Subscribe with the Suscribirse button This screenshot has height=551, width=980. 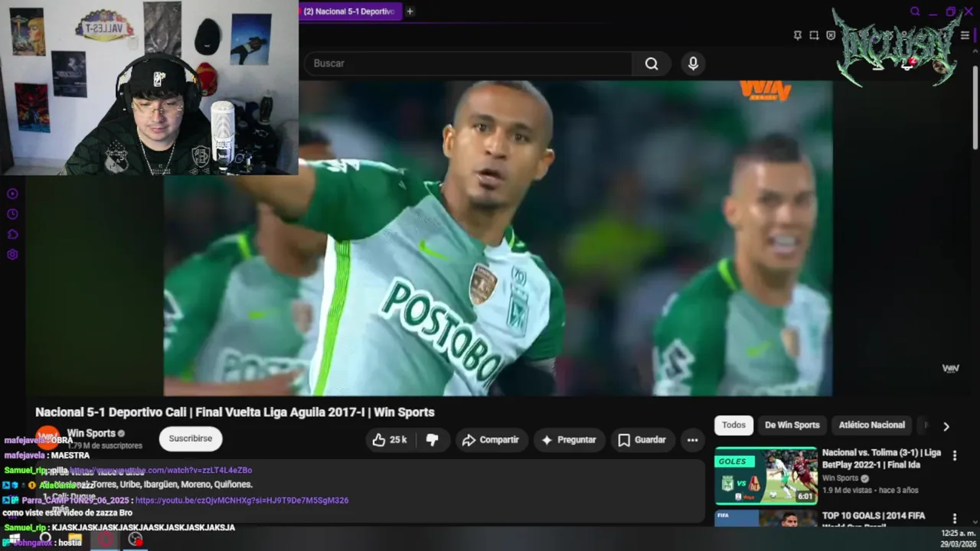[191, 439]
